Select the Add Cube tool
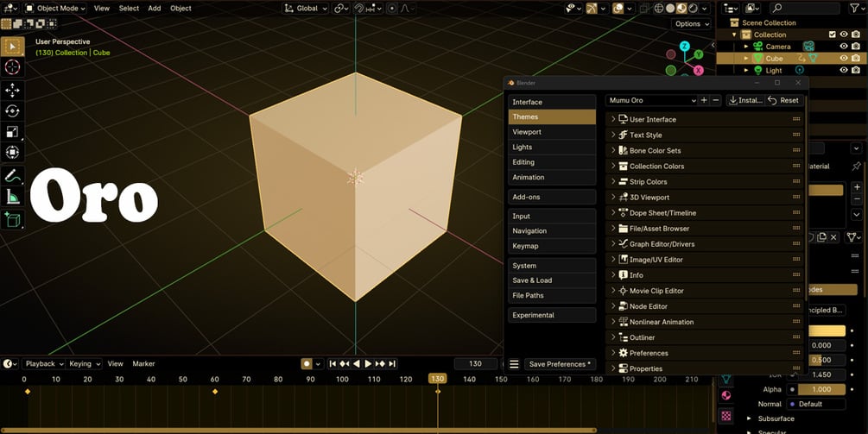 click(x=12, y=219)
